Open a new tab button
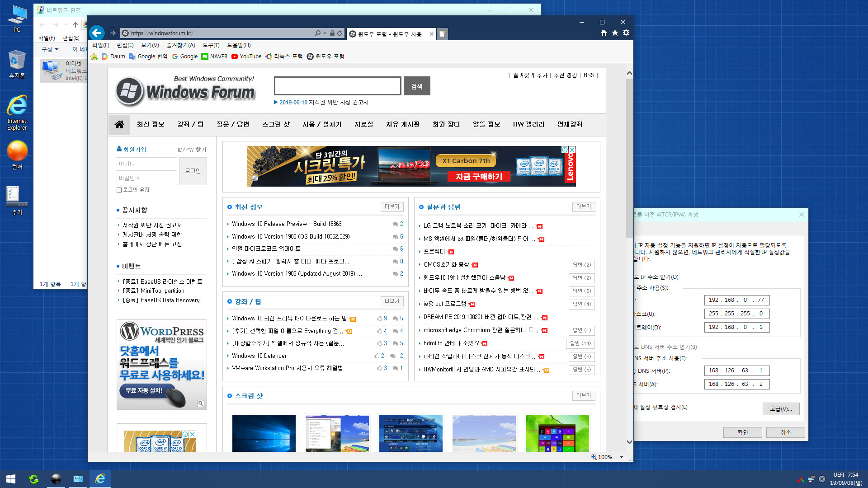 pyautogui.click(x=443, y=34)
